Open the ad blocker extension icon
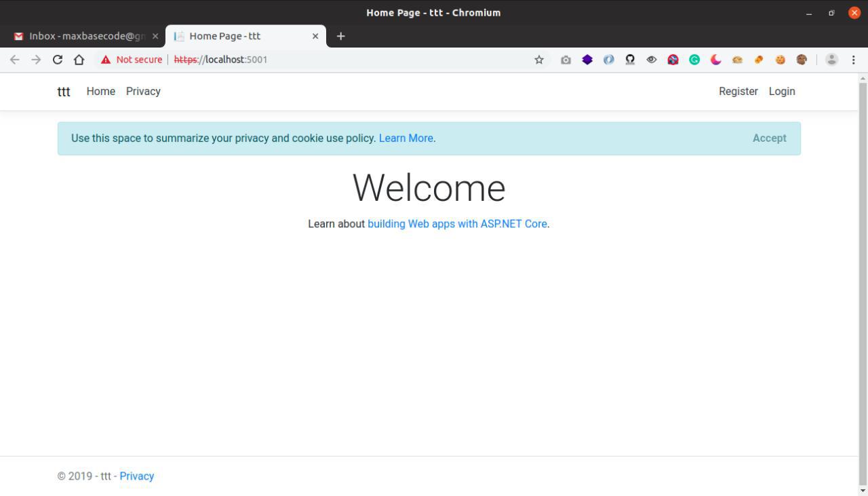 tap(673, 60)
